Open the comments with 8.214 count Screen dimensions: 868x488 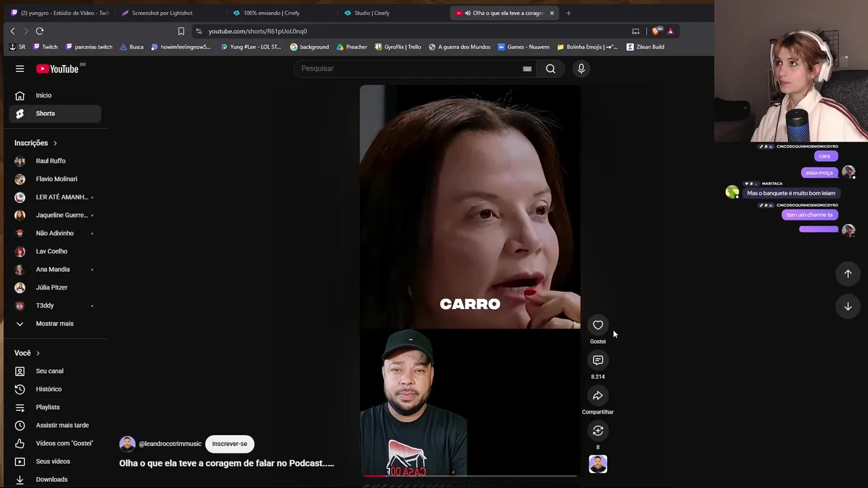click(x=598, y=361)
